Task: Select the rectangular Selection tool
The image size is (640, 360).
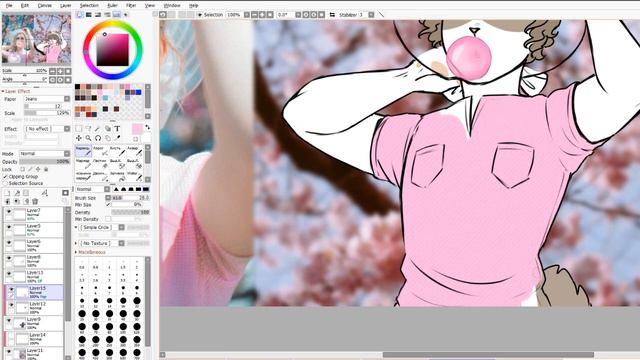Action: click(x=79, y=129)
